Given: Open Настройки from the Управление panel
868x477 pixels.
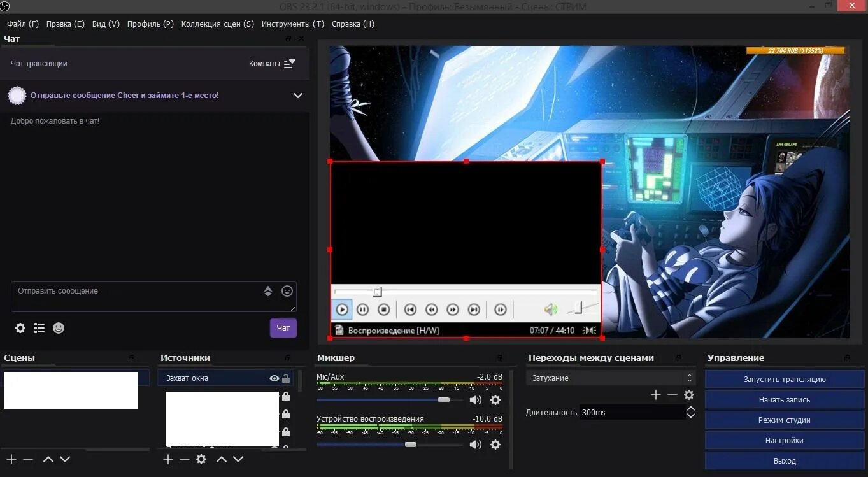Looking at the screenshot, I should (x=785, y=441).
